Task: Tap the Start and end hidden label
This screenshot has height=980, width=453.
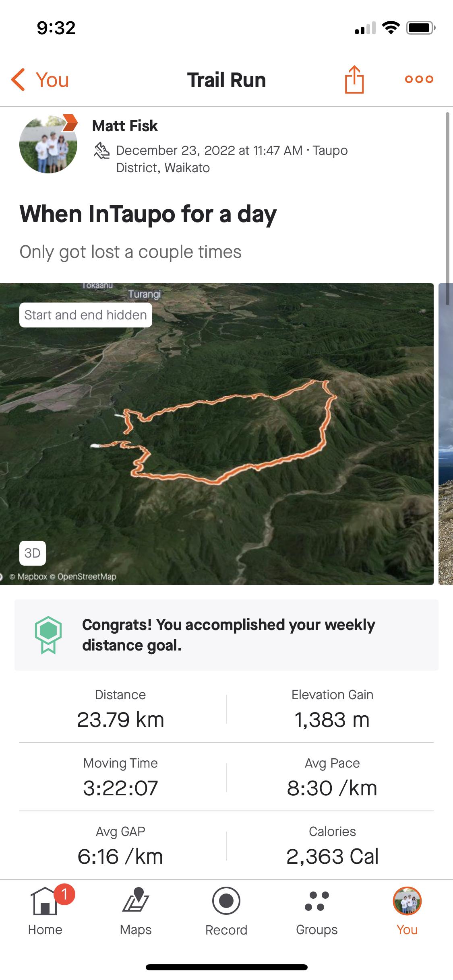Action: pyautogui.click(x=85, y=315)
